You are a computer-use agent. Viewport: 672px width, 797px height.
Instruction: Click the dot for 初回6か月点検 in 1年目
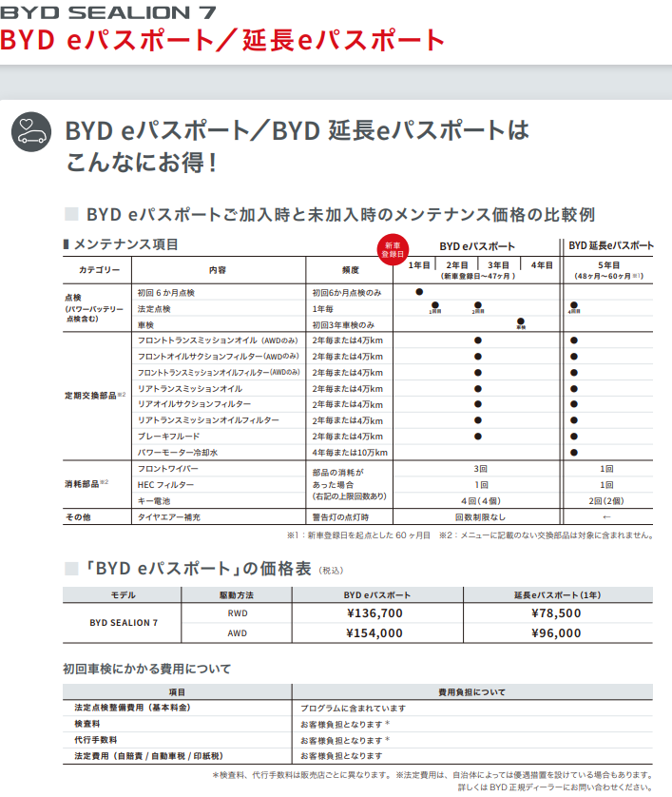419,292
